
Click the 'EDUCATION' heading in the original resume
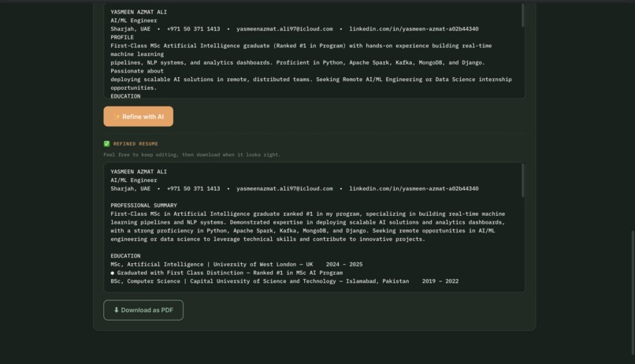[x=125, y=96]
